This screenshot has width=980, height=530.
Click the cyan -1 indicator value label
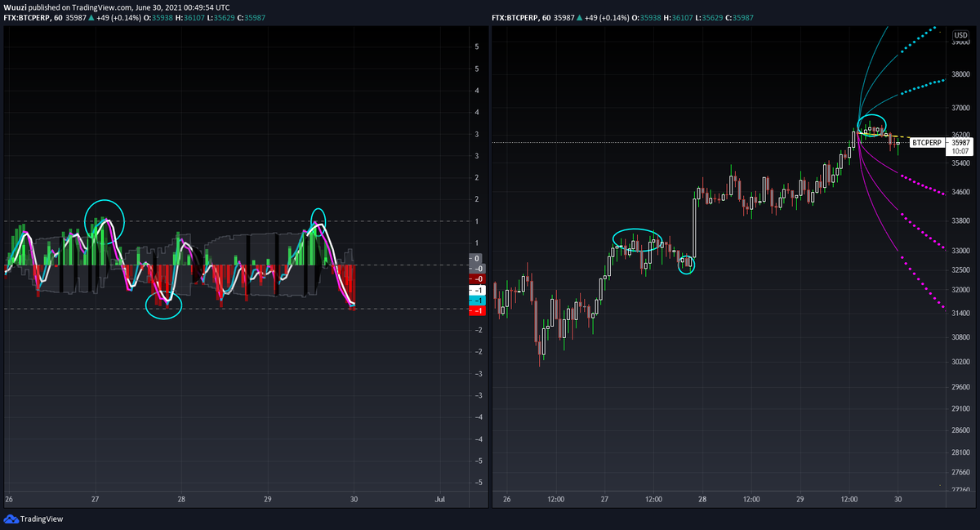[478, 301]
